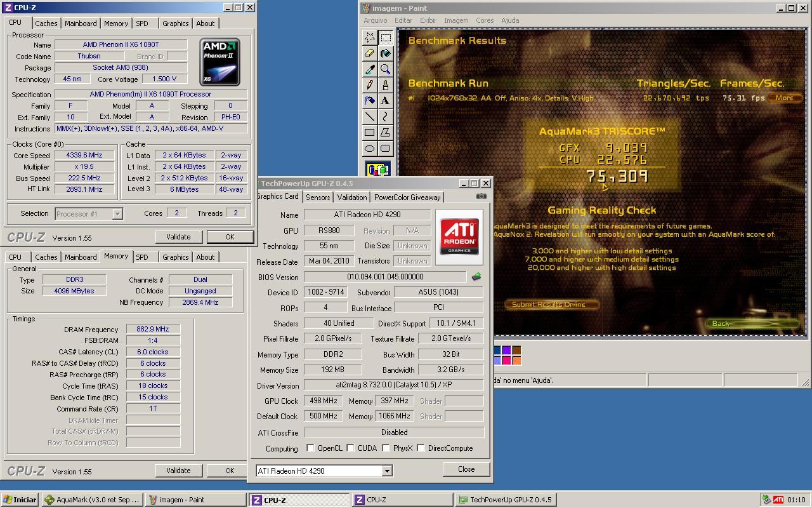The image size is (812, 508).
Task: Open the Cores menu in Paint
Action: [485, 20]
